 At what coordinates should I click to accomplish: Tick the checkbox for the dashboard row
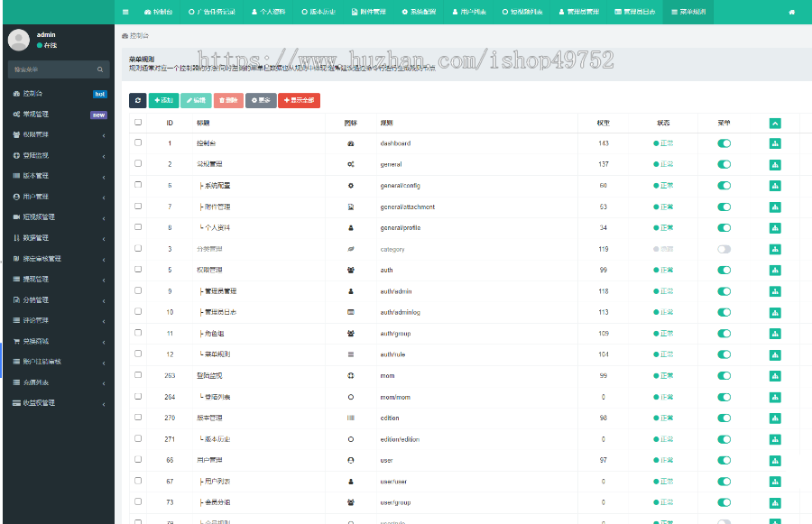pos(138,142)
